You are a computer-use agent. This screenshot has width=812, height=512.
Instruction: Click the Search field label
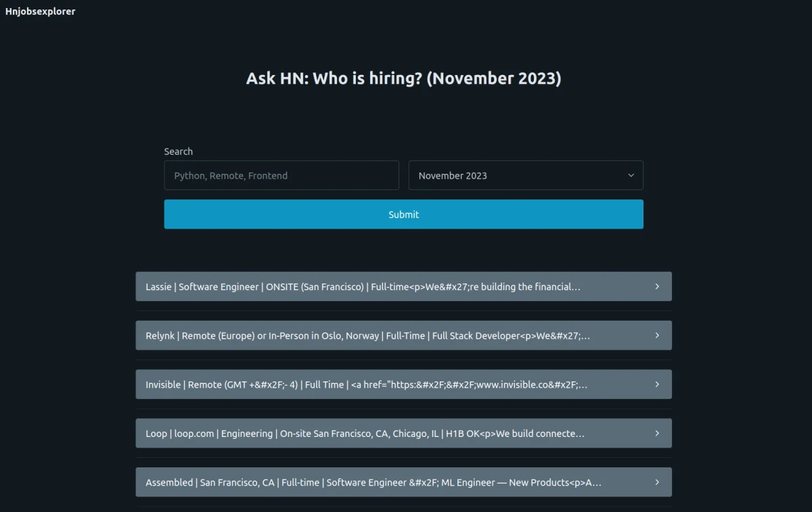[178, 152]
